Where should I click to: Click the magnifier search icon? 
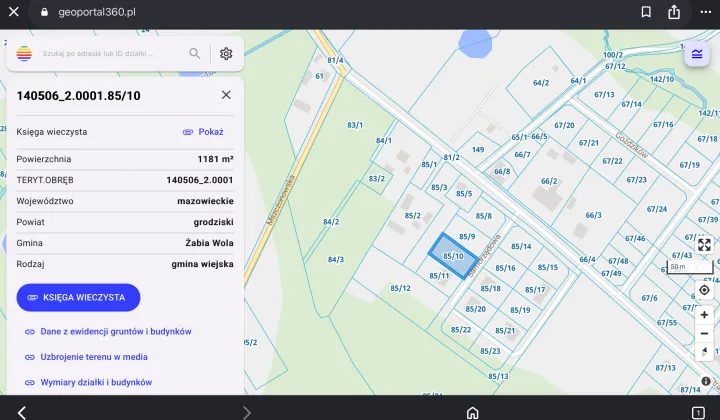click(195, 54)
